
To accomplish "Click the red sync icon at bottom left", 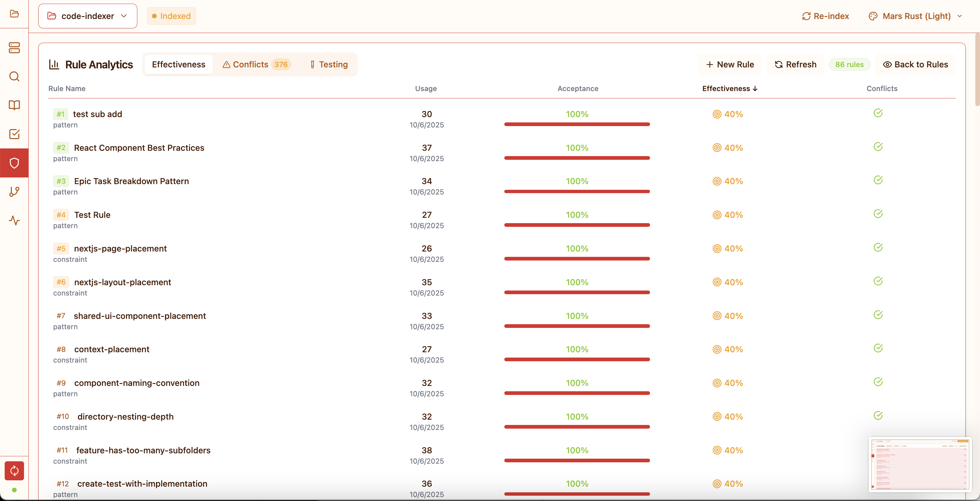I will 14,471.
